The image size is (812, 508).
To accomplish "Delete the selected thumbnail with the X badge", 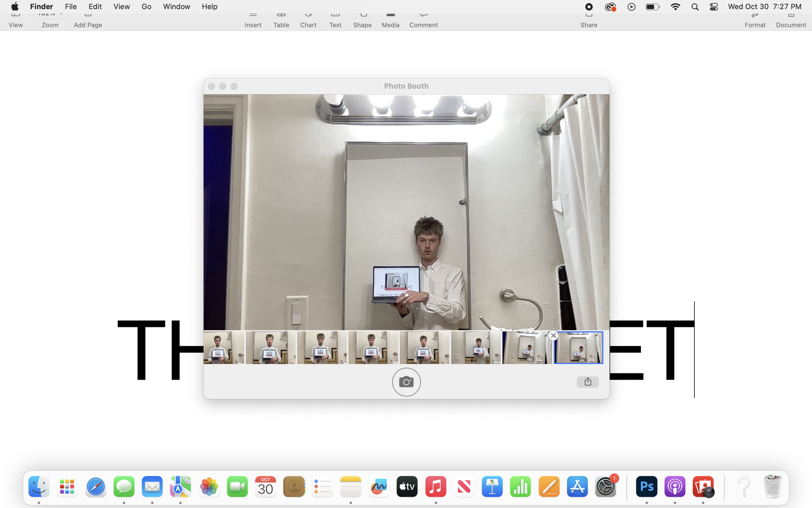I will tap(553, 335).
